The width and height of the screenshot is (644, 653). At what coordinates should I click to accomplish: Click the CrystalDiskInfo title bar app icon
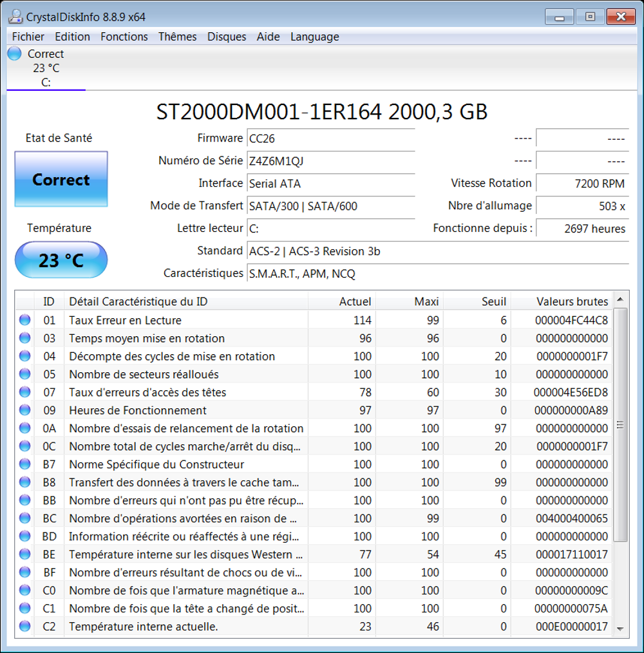(15, 17)
